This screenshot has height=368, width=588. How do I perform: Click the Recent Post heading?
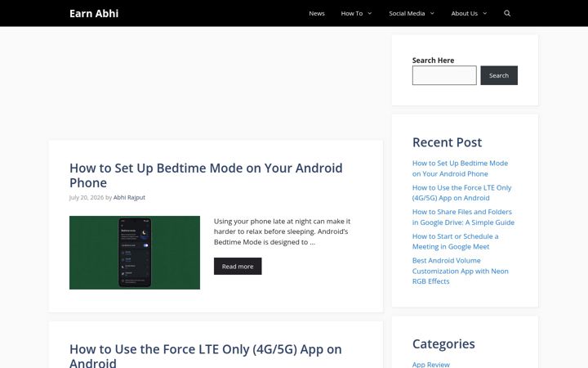tap(447, 142)
